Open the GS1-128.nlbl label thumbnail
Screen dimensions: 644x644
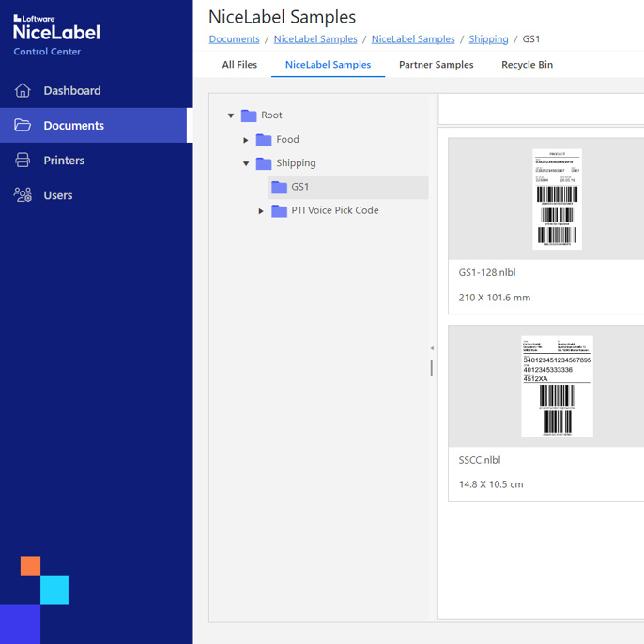point(557,199)
